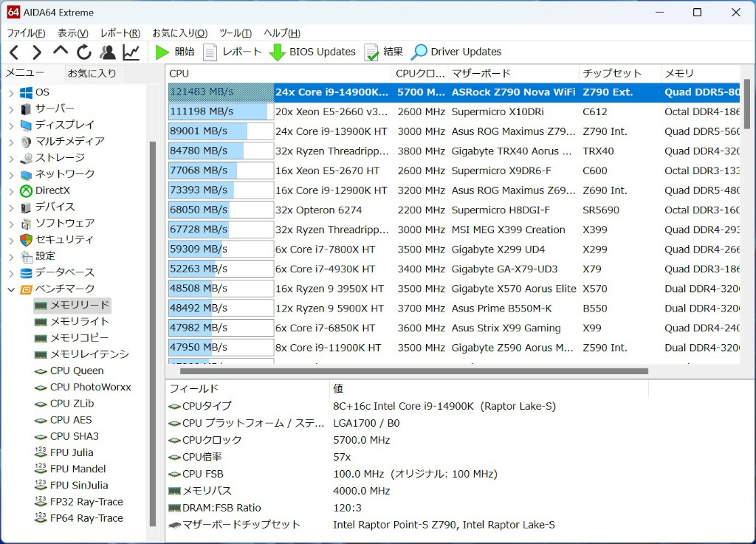The image size is (756, 544).
Task: Click the up arrow toolbar icon
Action: [61, 52]
